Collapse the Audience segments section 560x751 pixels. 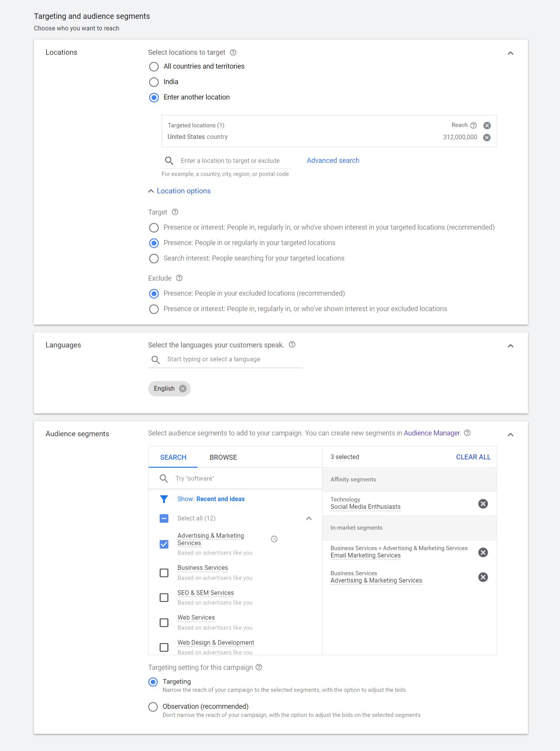[x=511, y=435]
